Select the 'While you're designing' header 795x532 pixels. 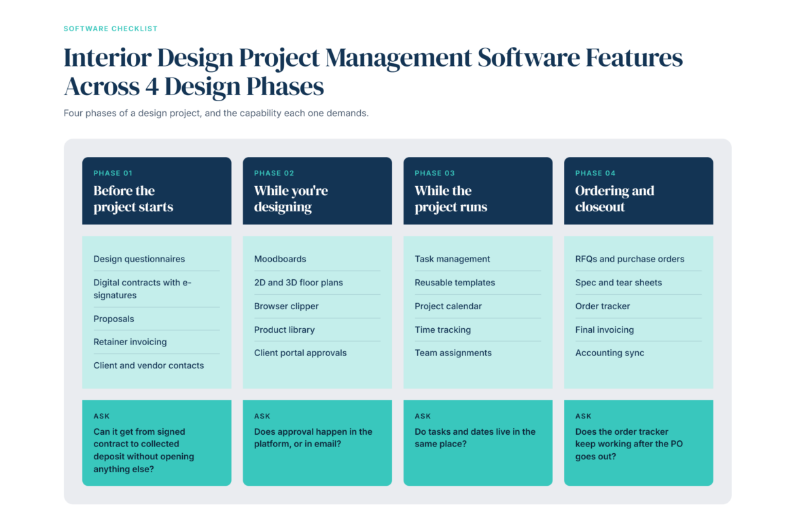[x=291, y=199]
